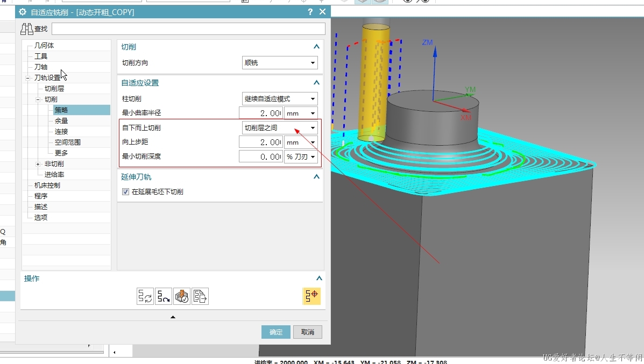Screen dimensions: 644x364
Task: Click the highlighted toolpath display icon
Action: [312, 296]
